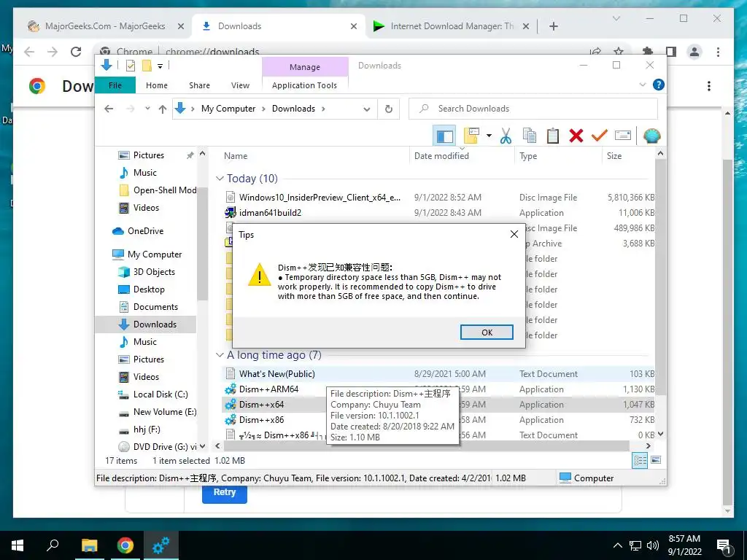Screen dimensions: 747x560
Task: Open recent locations dropdown arrow
Action: tap(147, 109)
